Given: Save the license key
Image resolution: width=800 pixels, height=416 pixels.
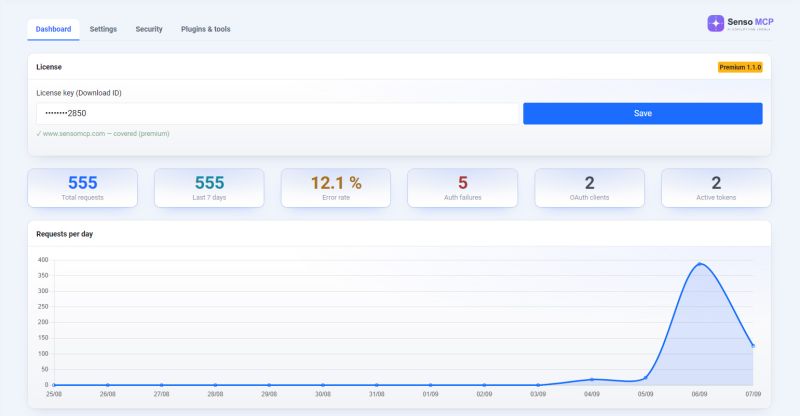Looking at the screenshot, I should (x=642, y=113).
